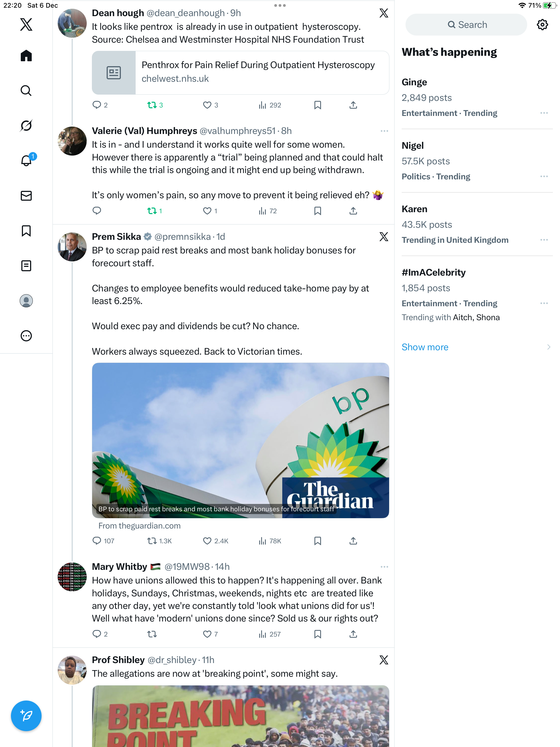Open notifications bell in sidebar
The height and width of the screenshot is (747, 560).
tap(26, 161)
